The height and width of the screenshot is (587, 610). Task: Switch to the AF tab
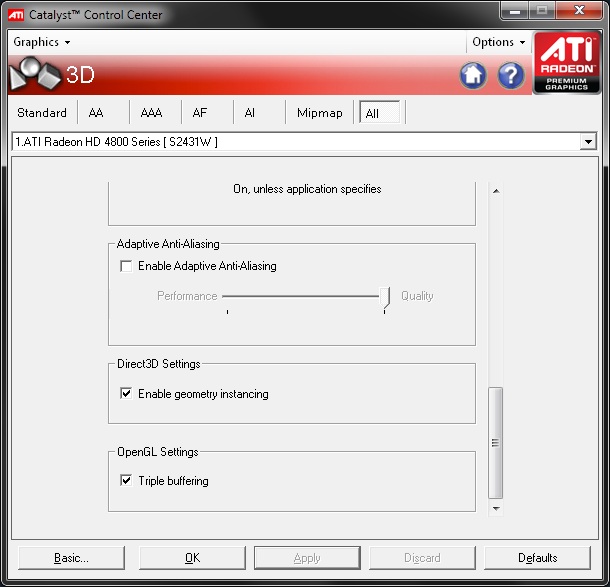200,113
